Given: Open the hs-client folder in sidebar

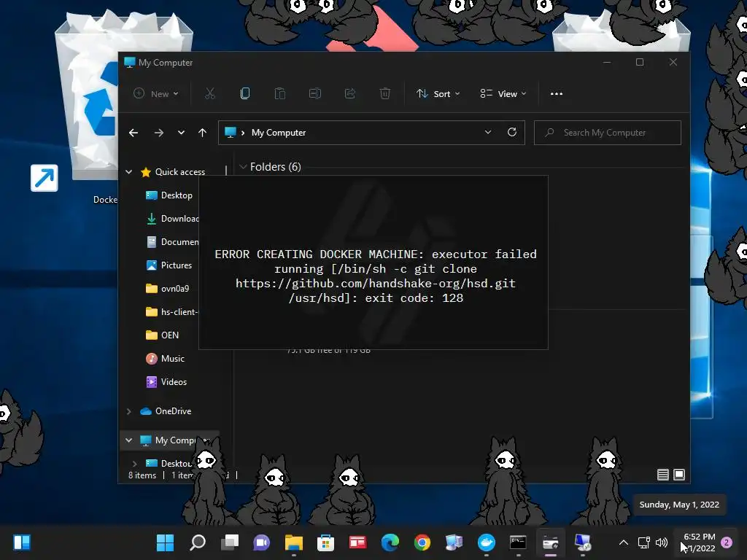Looking at the screenshot, I should pyautogui.click(x=171, y=312).
